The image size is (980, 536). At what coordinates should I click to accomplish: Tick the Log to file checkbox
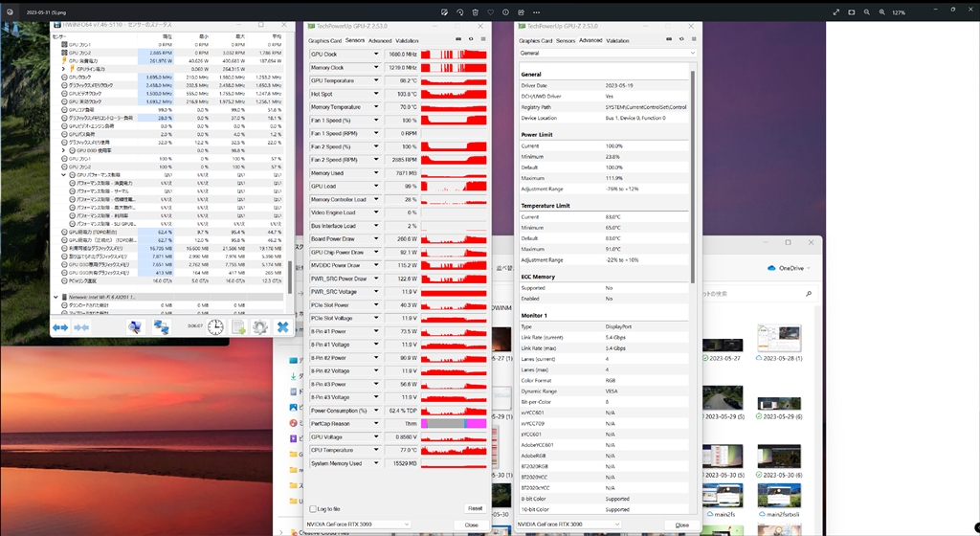tap(313, 509)
